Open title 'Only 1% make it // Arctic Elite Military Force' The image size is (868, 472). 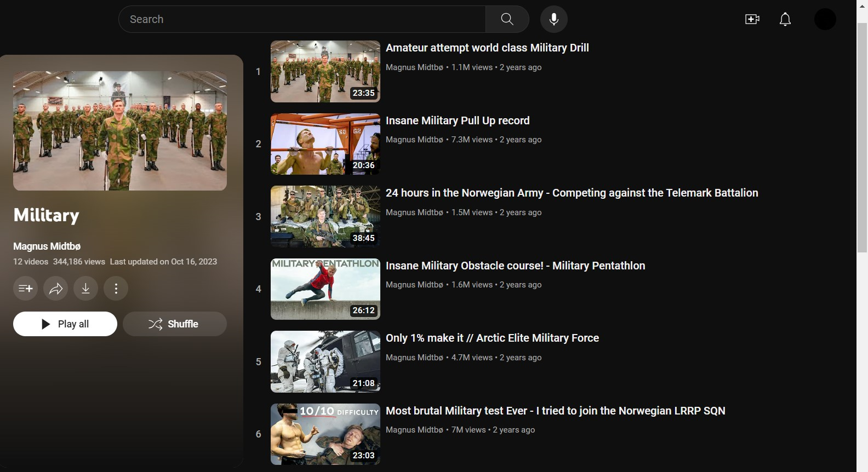[x=492, y=338]
